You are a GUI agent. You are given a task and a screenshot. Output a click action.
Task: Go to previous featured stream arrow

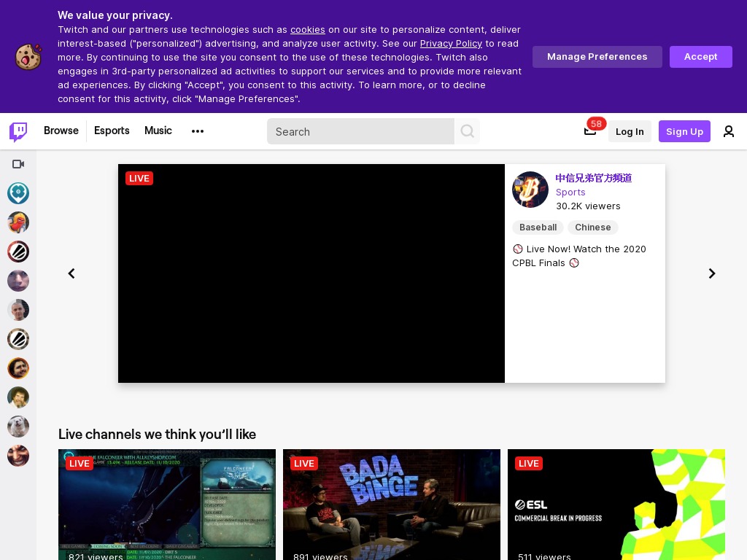coord(71,273)
